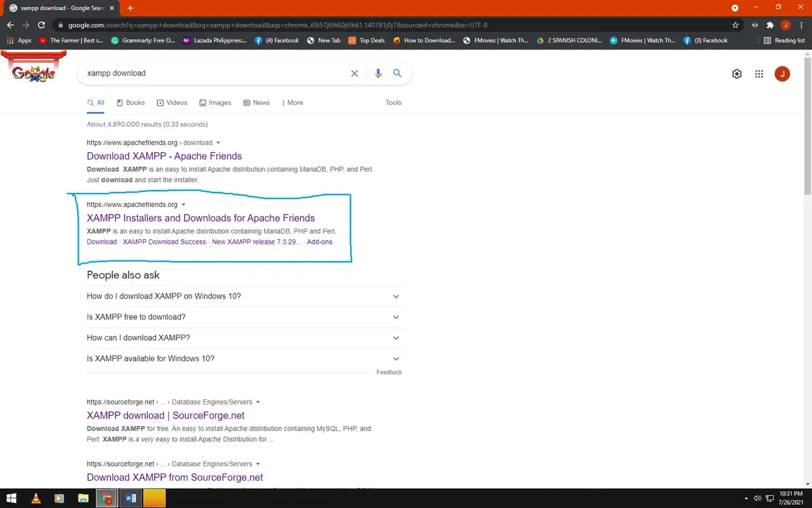Open dropdown arrow beside apachefriends.org download URL
The image size is (812, 508).
[219, 143]
